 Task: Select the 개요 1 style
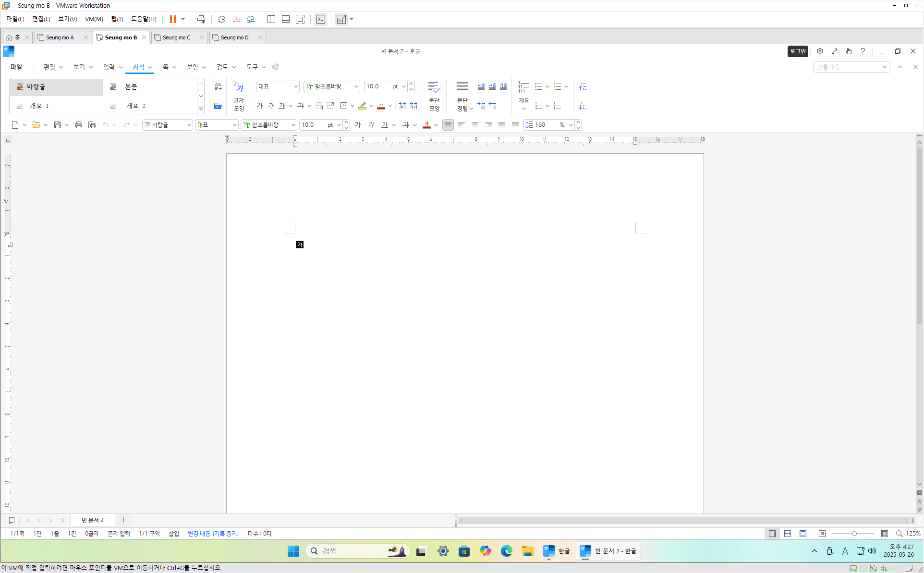(39, 106)
